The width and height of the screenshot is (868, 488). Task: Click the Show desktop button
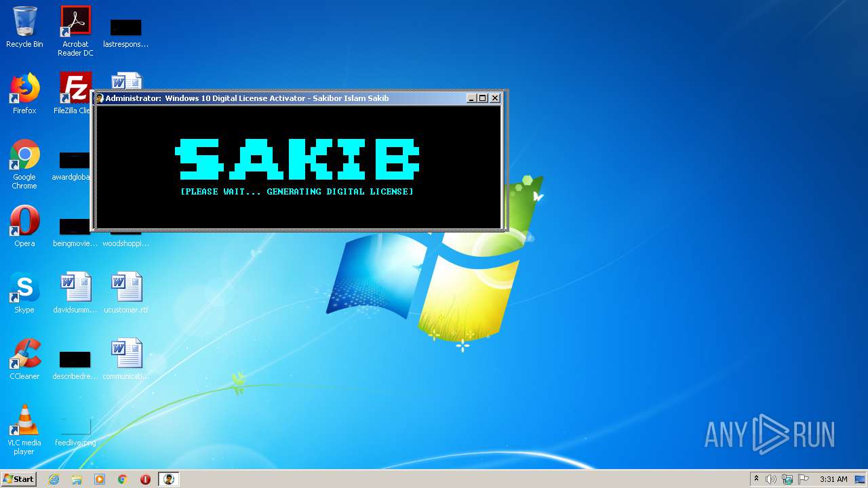point(861,479)
